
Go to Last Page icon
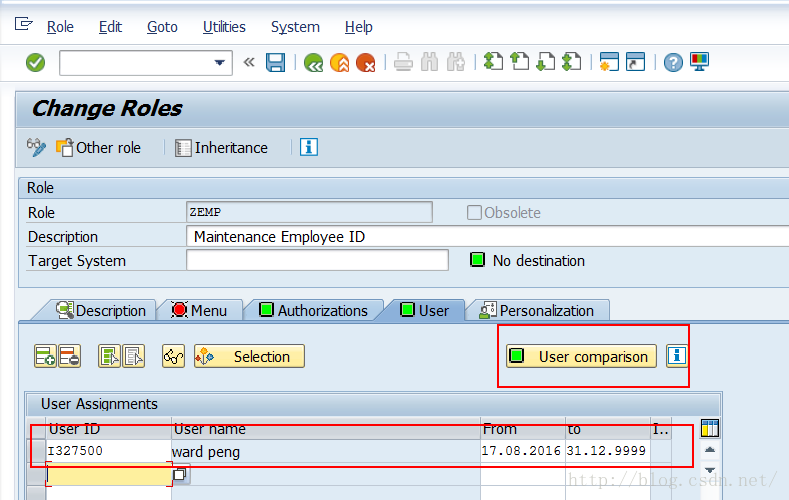pos(572,62)
